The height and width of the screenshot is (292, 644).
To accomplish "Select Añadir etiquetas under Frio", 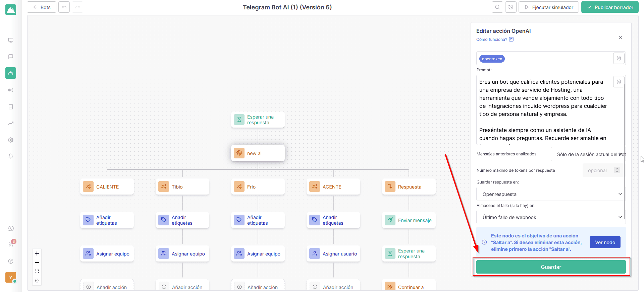I will click(258, 220).
